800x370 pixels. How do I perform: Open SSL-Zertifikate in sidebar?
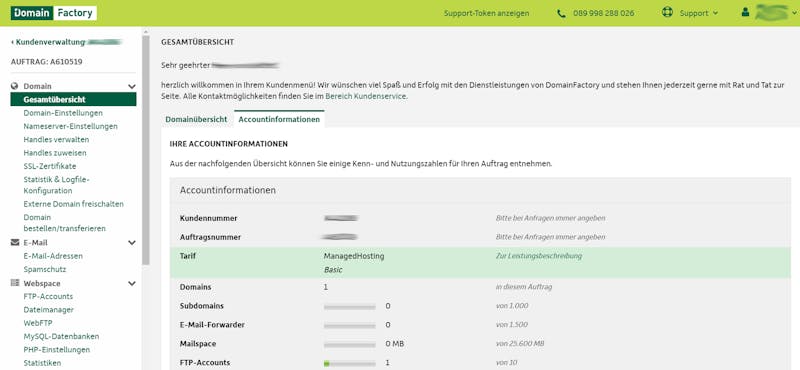[49, 166]
